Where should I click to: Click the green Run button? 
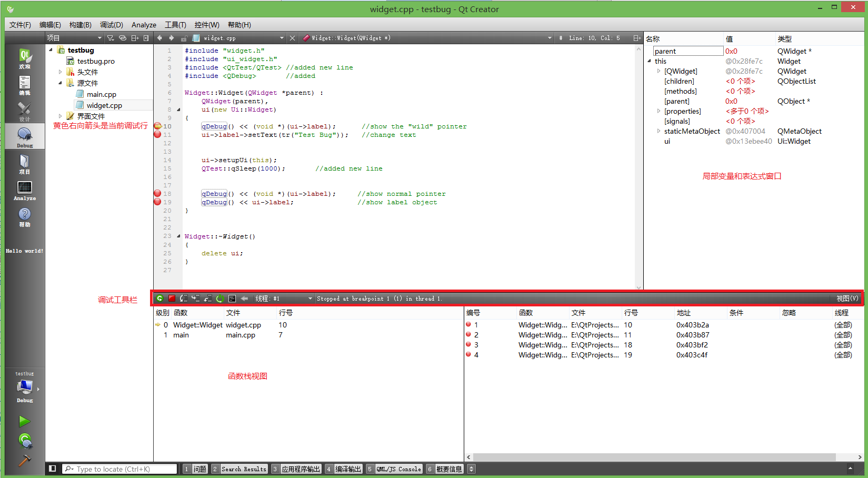coord(24,421)
